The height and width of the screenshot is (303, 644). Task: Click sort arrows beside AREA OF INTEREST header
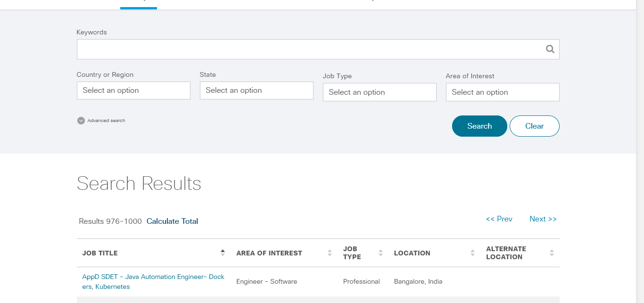(x=330, y=253)
